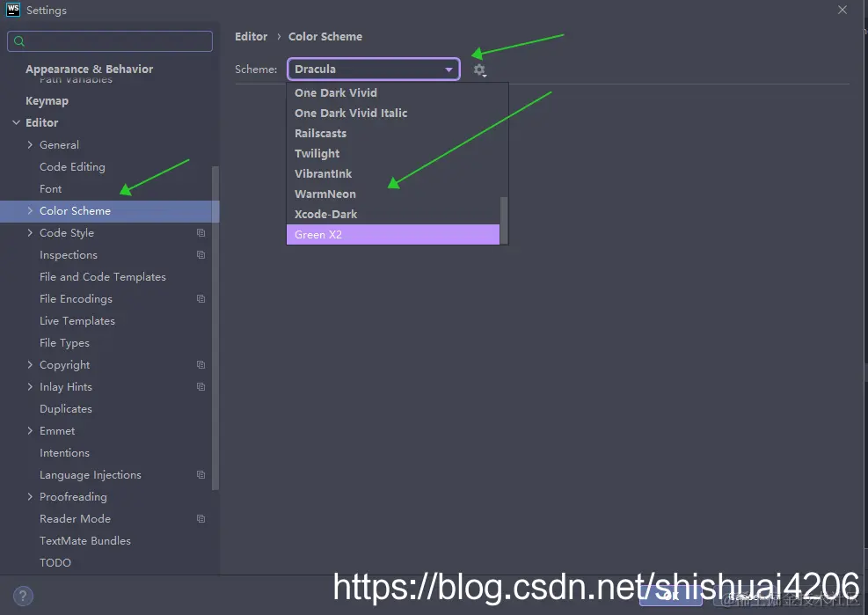868x615 pixels.
Task: Select the Xcode-Dark color scheme
Action: [393, 215]
